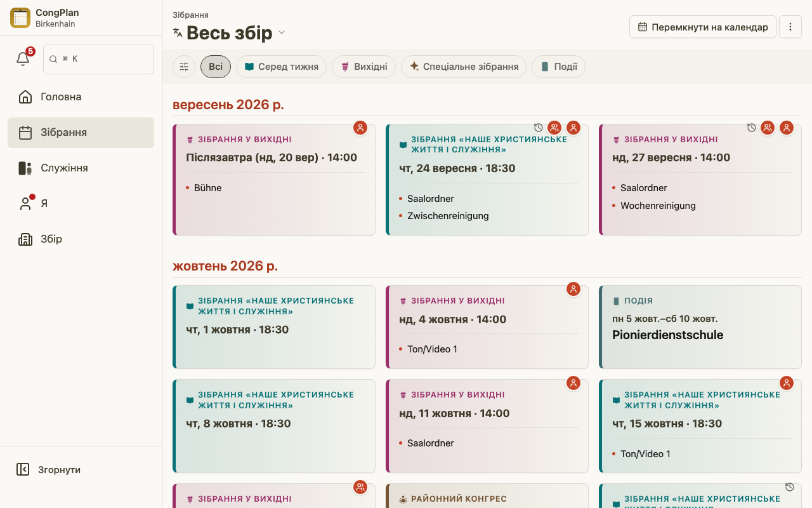The image size is (812, 508).
Task: Filter by Вихідні meetings
Action: click(363, 67)
